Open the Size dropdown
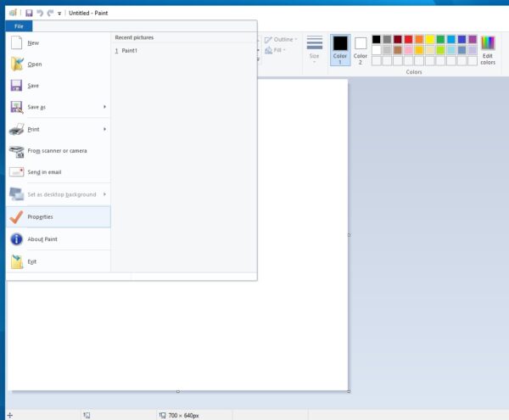The height and width of the screenshot is (420, 509). pyautogui.click(x=314, y=50)
